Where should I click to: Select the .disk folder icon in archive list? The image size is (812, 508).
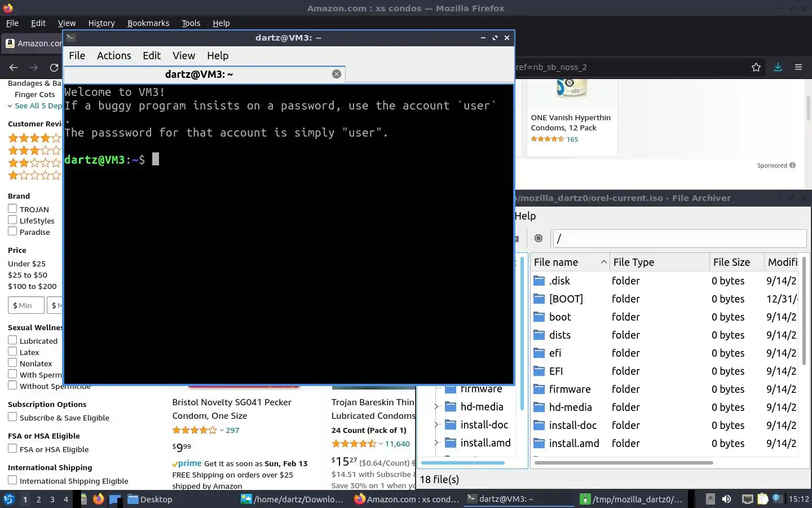(539, 281)
